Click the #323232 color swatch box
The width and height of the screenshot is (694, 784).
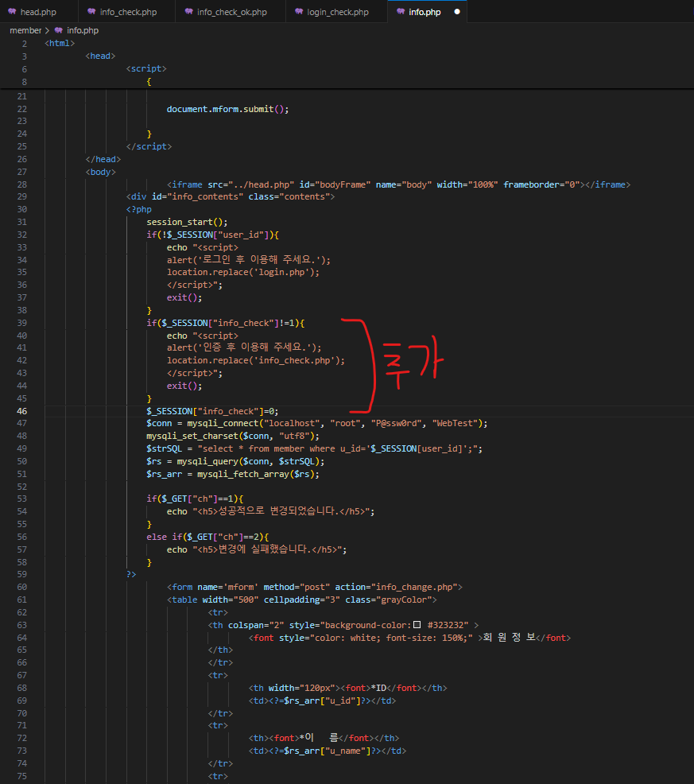(417, 624)
